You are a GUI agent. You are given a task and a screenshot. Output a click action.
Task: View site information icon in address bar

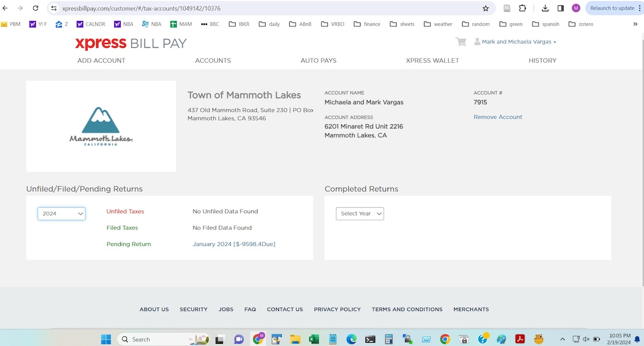pyautogui.click(x=54, y=8)
